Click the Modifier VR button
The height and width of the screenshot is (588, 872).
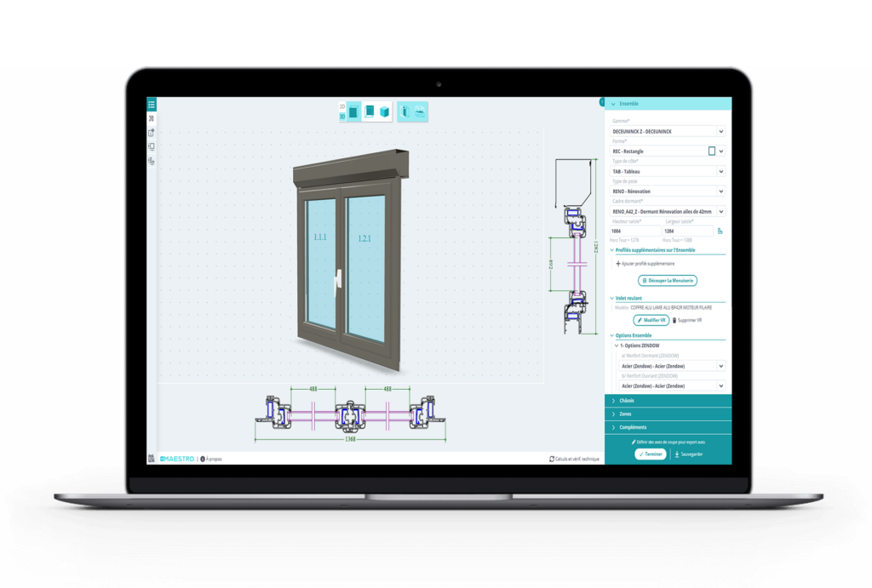click(x=651, y=320)
